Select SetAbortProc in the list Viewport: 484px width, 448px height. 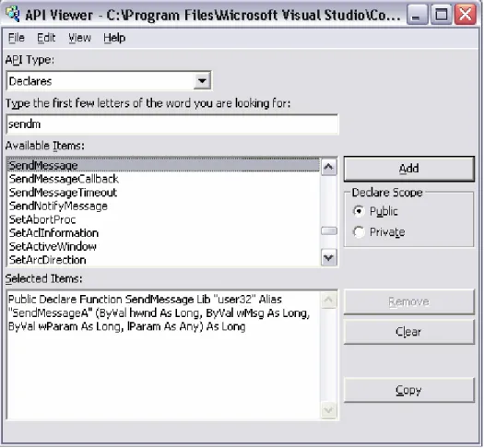[163, 219]
